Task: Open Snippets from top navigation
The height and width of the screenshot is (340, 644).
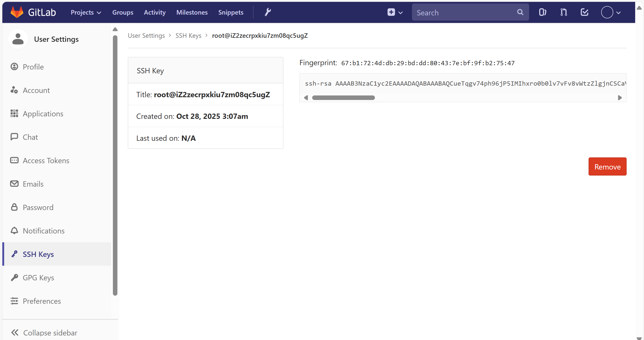Action: tap(231, 12)
